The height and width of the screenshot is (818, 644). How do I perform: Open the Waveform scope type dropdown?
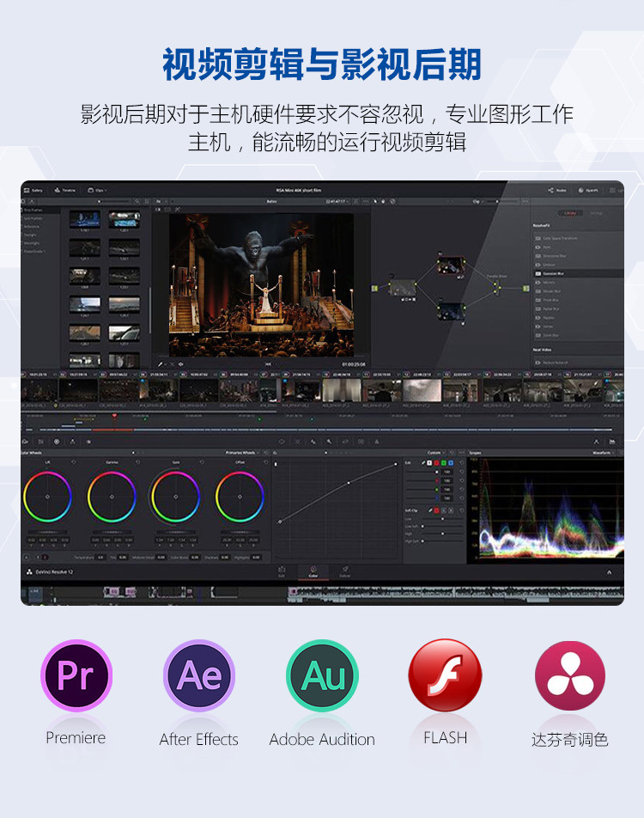click(x=604, y=453)
